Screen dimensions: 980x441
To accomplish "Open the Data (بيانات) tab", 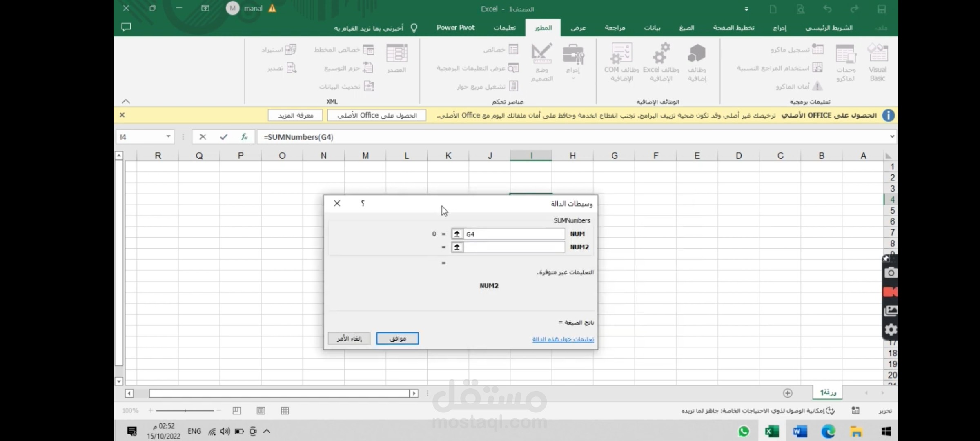I will 652,28.
